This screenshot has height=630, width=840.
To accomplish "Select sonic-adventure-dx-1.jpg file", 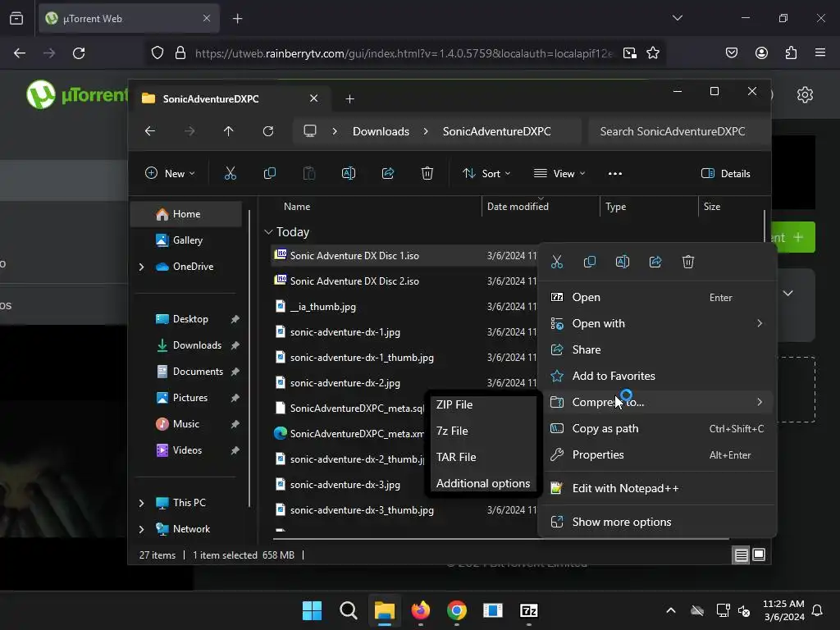I will (x=345, y=332).
